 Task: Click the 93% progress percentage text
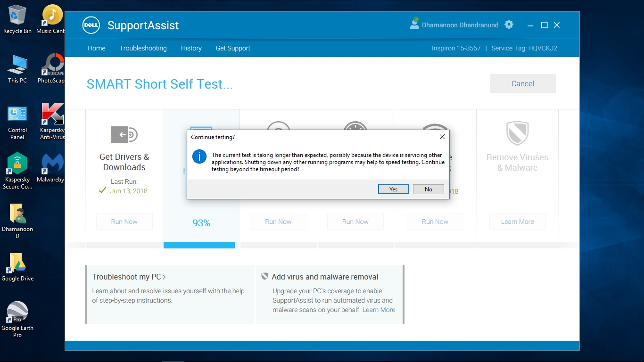pos(201,223)
